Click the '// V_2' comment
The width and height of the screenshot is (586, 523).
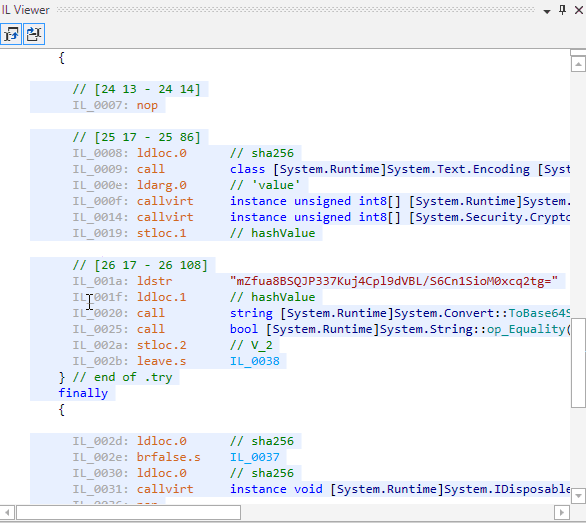(251, 345)
